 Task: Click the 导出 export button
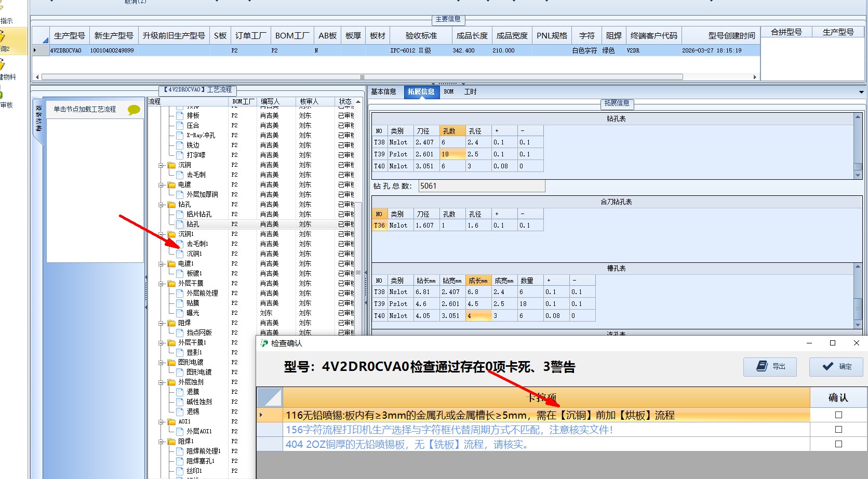point(770,367)
